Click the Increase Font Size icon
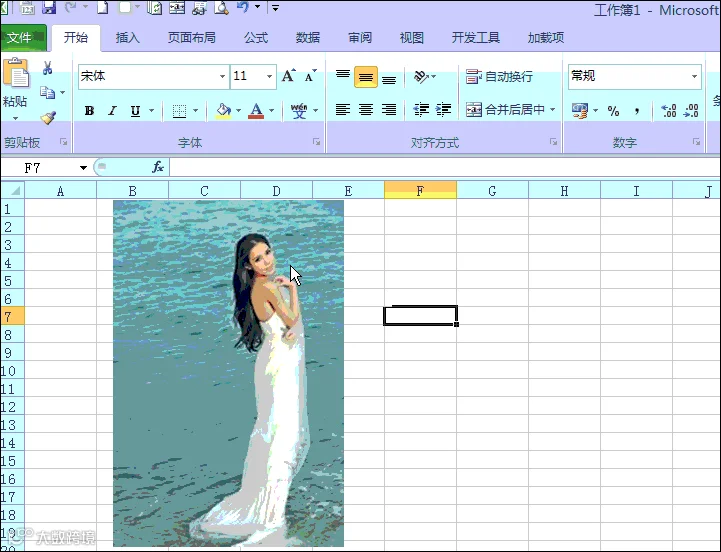 [x=289, y=76]
